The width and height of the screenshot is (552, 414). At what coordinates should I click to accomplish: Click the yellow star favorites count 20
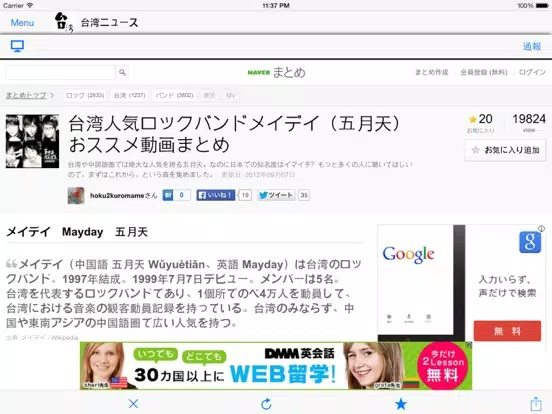point(481,119)
